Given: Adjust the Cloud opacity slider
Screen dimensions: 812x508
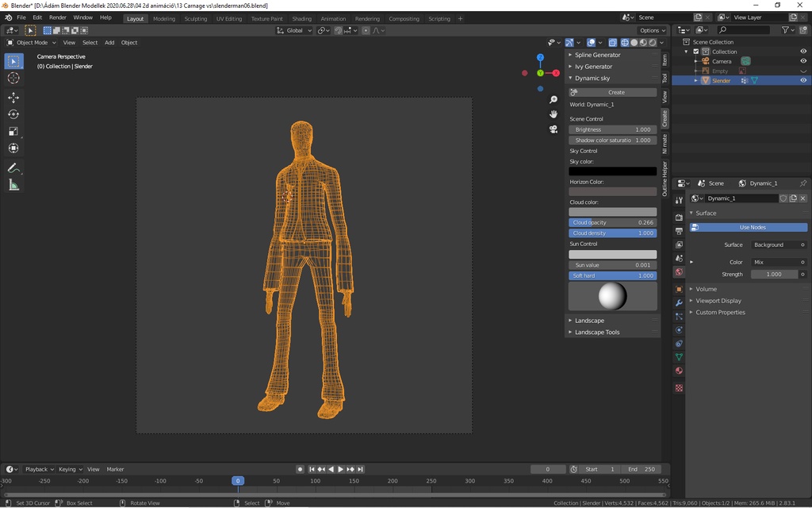Looking at the screenshot, I should 612,222.
